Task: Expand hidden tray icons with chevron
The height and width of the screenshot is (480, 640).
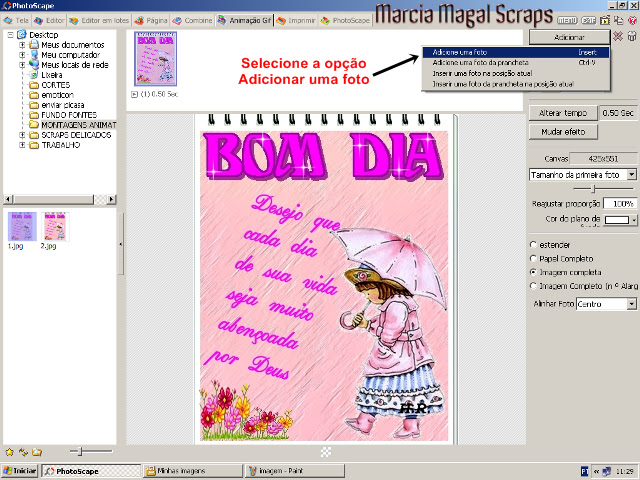Action: pyautogui.click(x=596, y=471)
